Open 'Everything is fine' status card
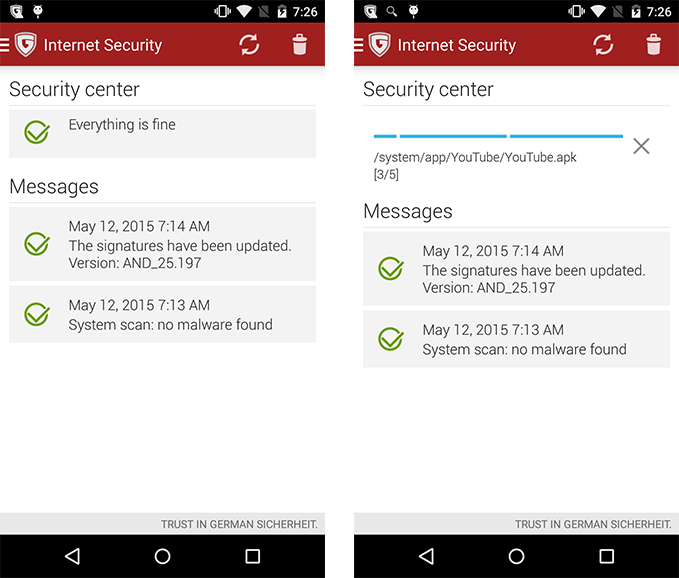This screenshot has height=578, width=679. point(162,133)
